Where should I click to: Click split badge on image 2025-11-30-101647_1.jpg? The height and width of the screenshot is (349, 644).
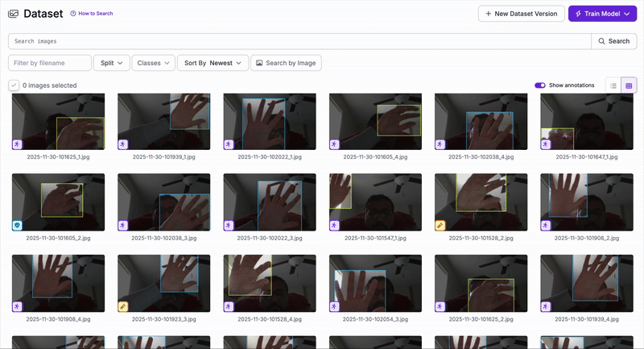(546, 144)
